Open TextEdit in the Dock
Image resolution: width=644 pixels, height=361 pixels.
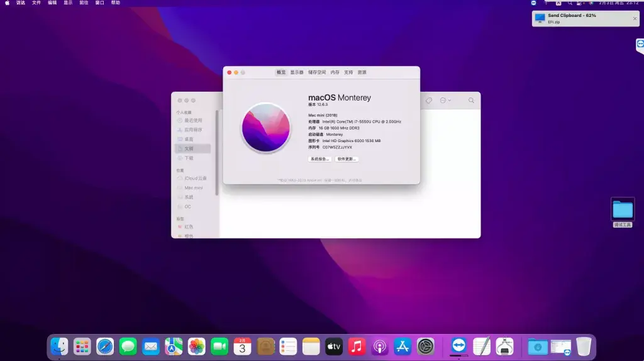coord(482,347)
